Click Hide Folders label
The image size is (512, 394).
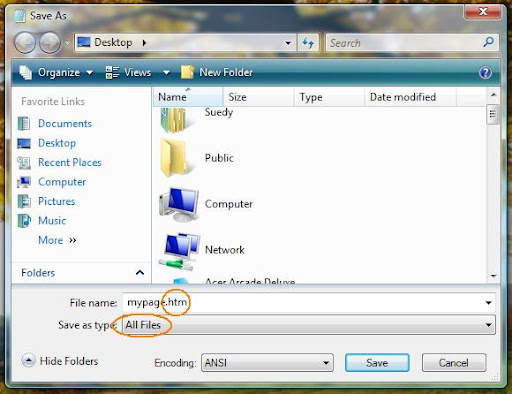tap(69, 361)
